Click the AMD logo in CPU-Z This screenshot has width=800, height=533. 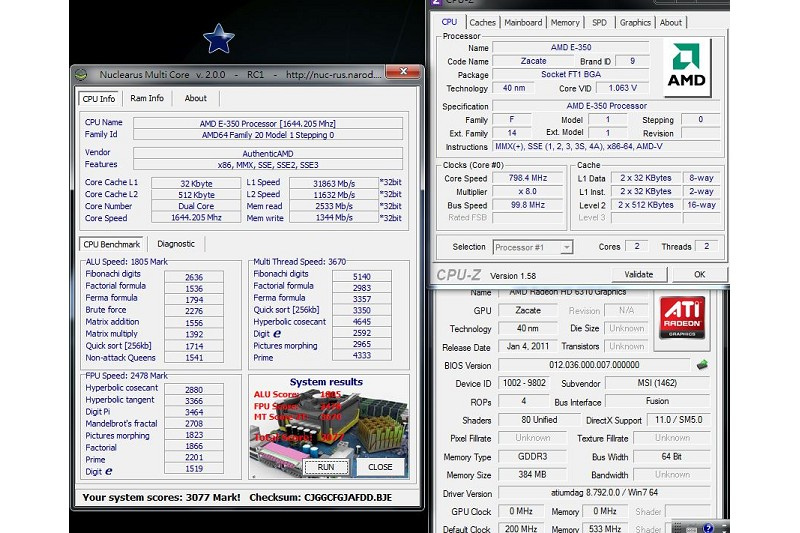coord(687,68)
